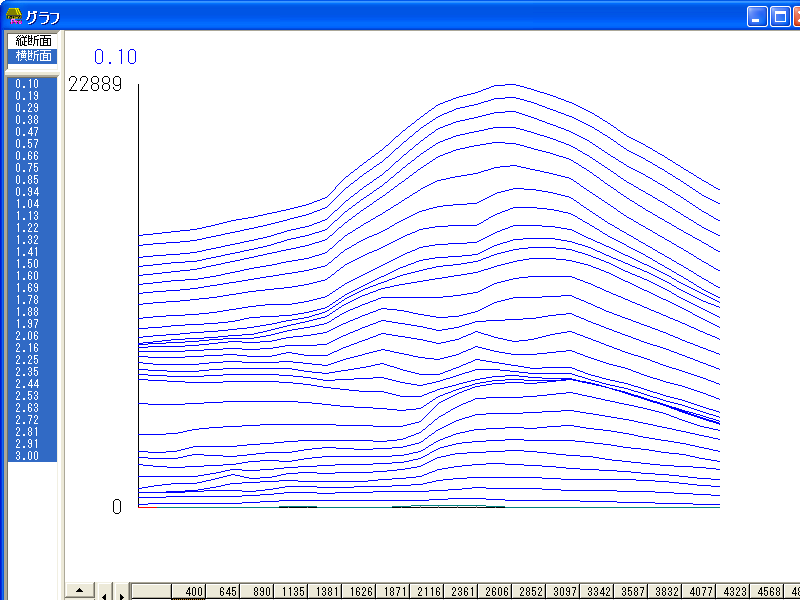Click the 4568 column header
Screen dimensions: 800x600
click(767, 592)
